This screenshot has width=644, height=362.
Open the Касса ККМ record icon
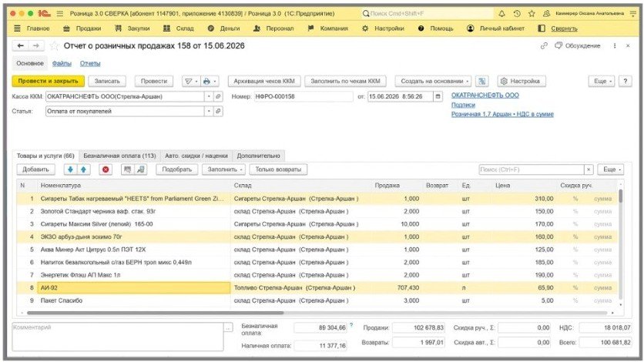(x=218, y=96)
